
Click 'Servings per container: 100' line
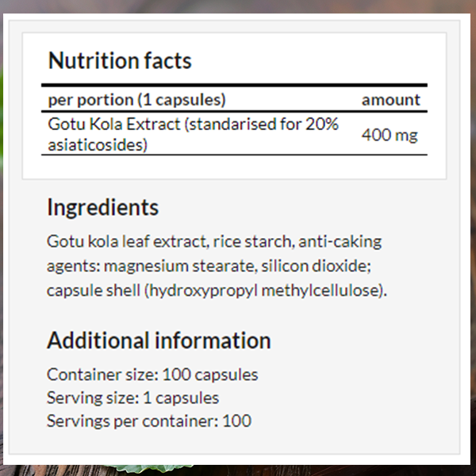click(x=149, y=421)
